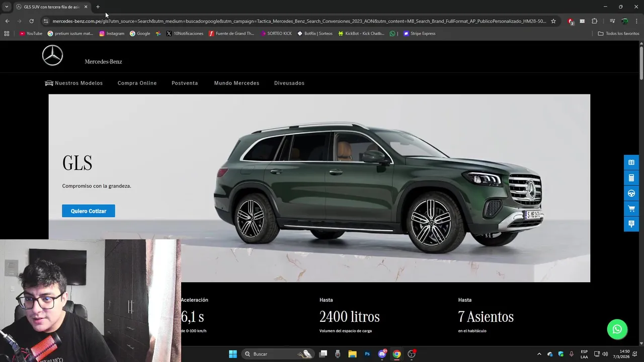Image resolution: width=644 pixels, height=362 pixels.
Task: Open the YouTube bookmark
Action: (x=31, y=34)
